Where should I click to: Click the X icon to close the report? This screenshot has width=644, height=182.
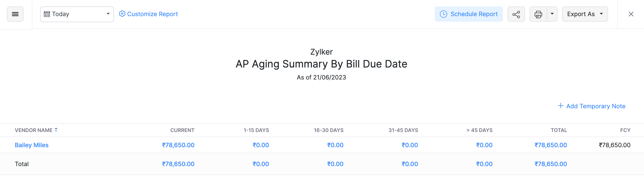tap(631, 14)
